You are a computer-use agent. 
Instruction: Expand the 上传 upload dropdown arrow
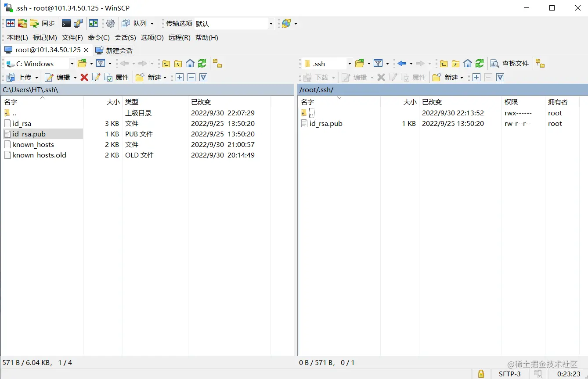tap(37, 78)
